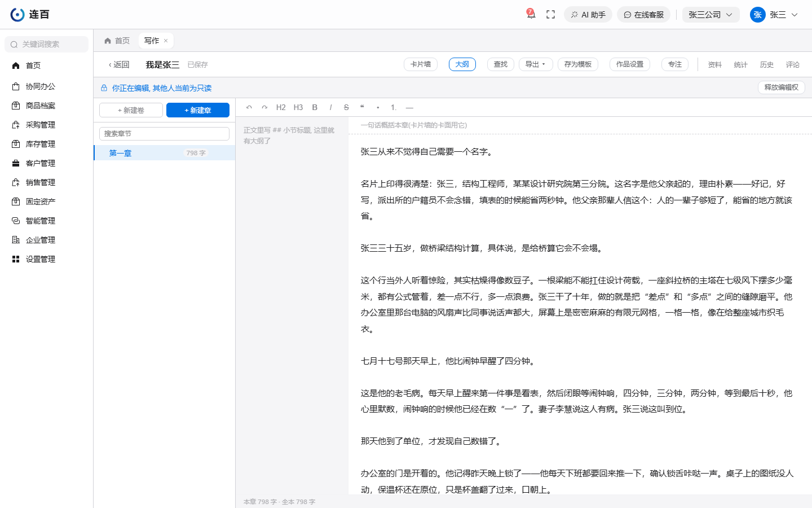Redo the last edit
Image resolution: width=812 pixels, height=508 pixels.
[x=264, y=107]
